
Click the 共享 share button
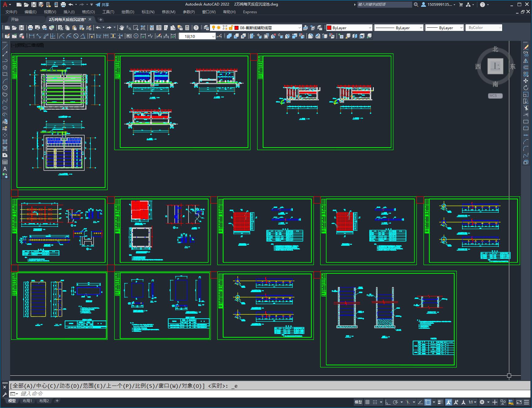point(102,5)
